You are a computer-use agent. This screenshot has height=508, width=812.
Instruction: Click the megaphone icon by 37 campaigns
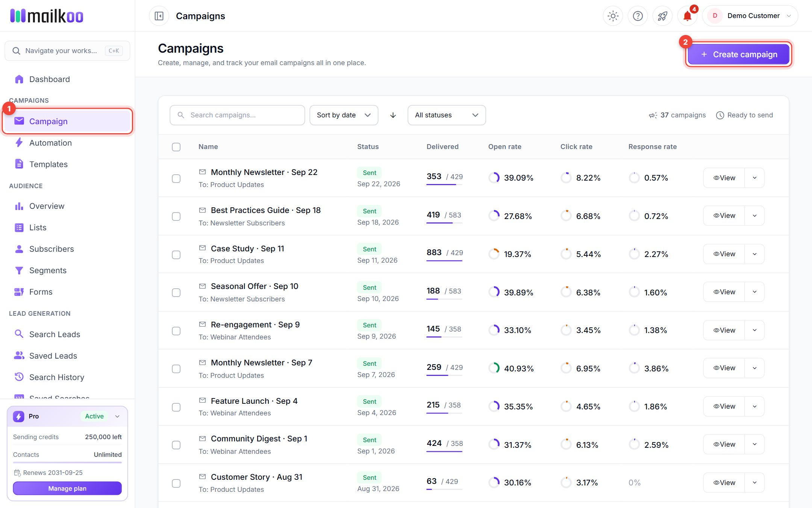tap(653, 115)
